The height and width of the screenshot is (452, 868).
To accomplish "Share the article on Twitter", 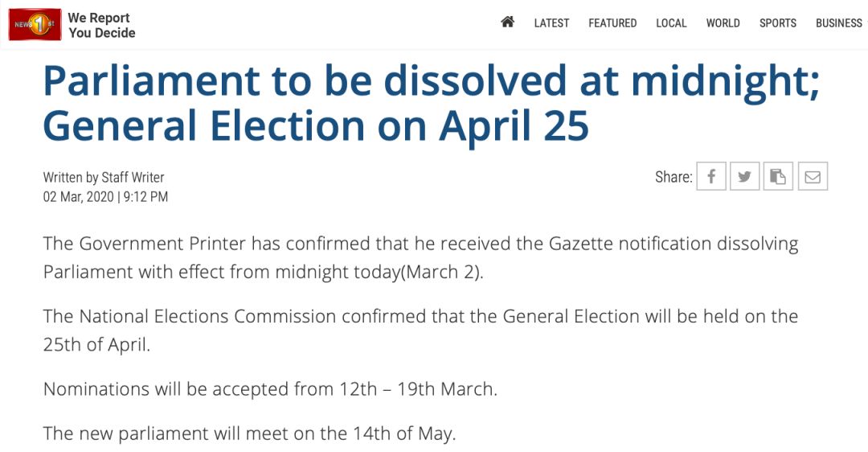I will pos(745,177).
